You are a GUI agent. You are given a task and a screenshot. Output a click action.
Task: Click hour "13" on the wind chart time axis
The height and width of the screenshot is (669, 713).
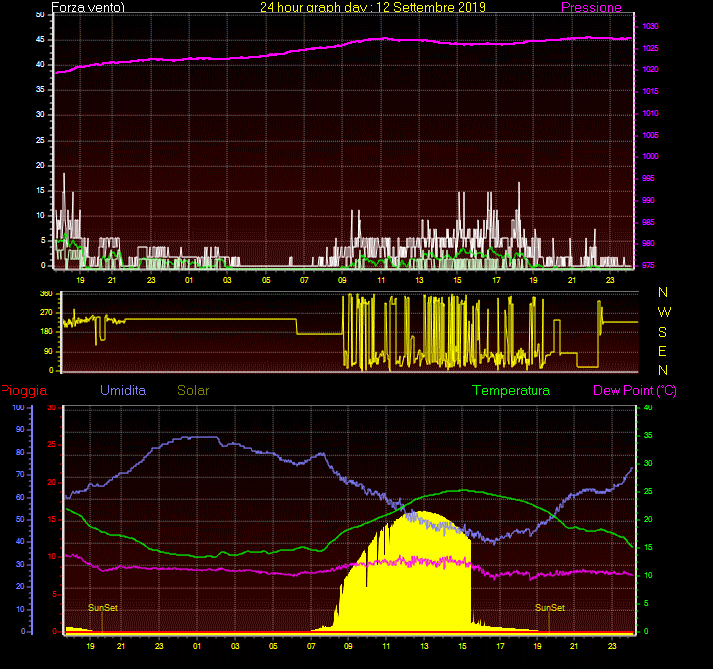pyautogui.click(x=419, y=280)
